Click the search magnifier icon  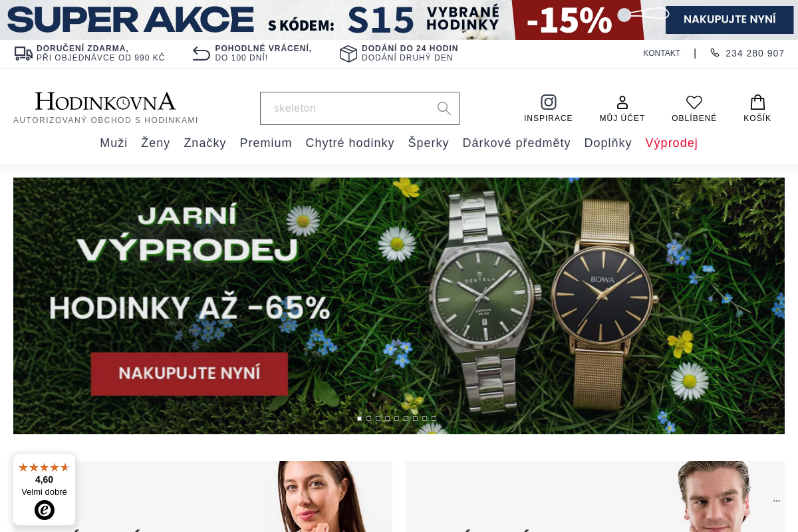coord(444,108)
